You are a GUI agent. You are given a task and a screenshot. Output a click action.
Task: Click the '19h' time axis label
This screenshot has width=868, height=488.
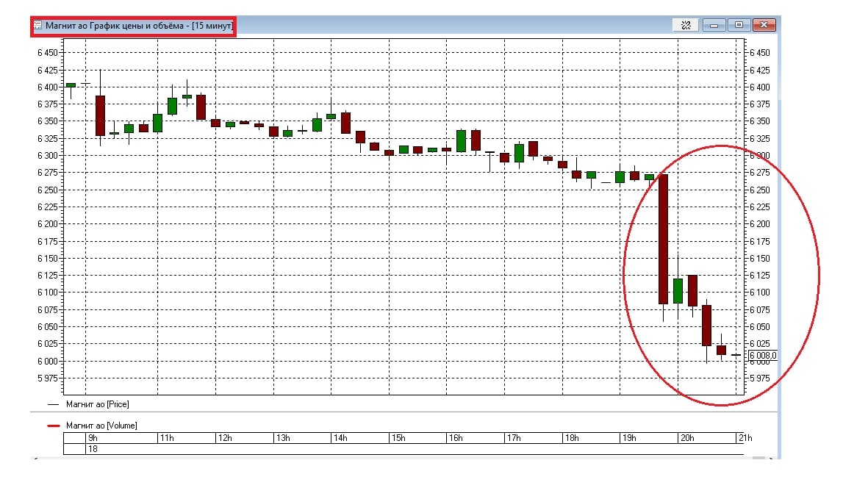629,438
